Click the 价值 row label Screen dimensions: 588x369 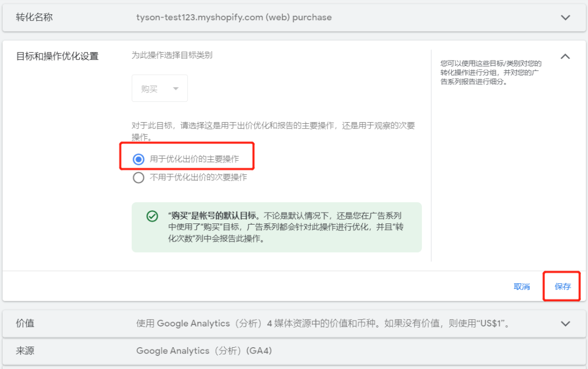tap(25, 323)
